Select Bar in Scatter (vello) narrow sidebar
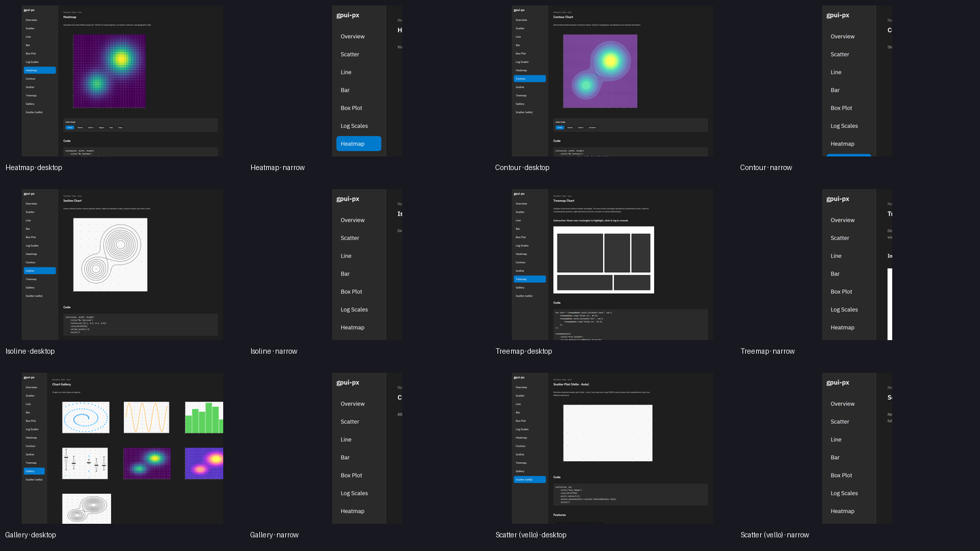The height and width of the screenshot is (551, 980). [835, 458]
